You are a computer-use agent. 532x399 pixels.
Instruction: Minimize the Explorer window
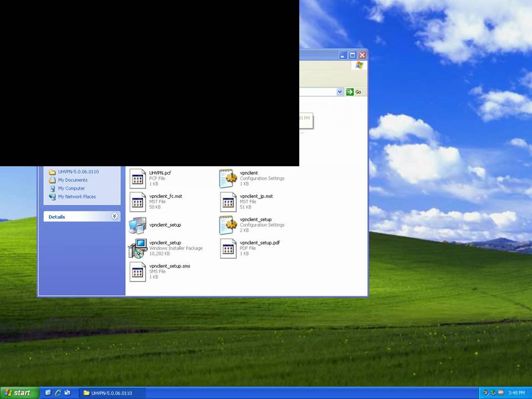pos(342,55)
